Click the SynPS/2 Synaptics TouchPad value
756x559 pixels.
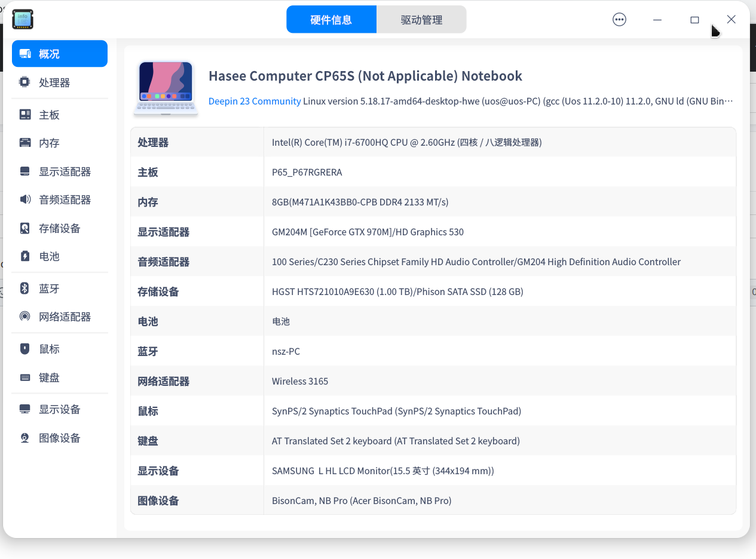397,411
